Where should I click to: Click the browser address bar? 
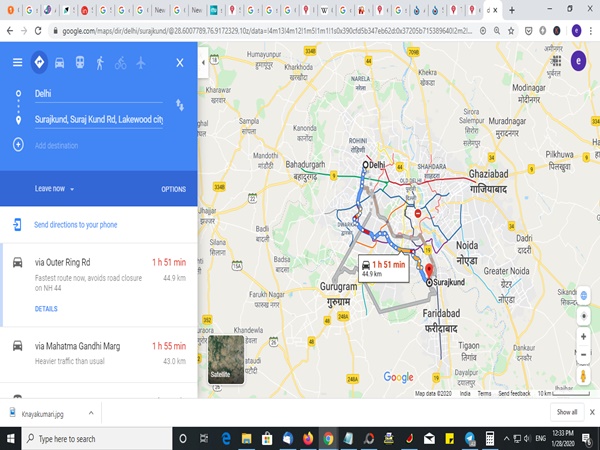pos(266,31)
